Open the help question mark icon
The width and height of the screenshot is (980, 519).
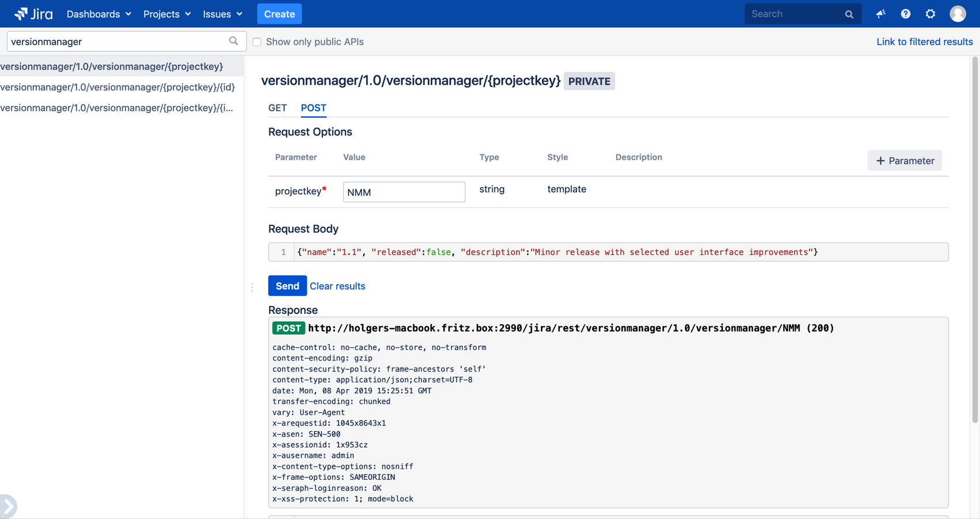[906, 14]
